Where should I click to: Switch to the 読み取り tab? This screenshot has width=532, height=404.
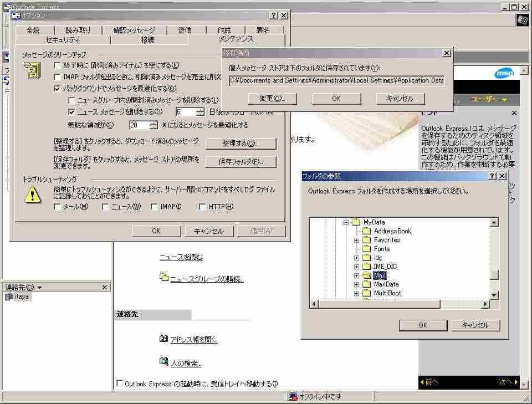click(78, 30)
